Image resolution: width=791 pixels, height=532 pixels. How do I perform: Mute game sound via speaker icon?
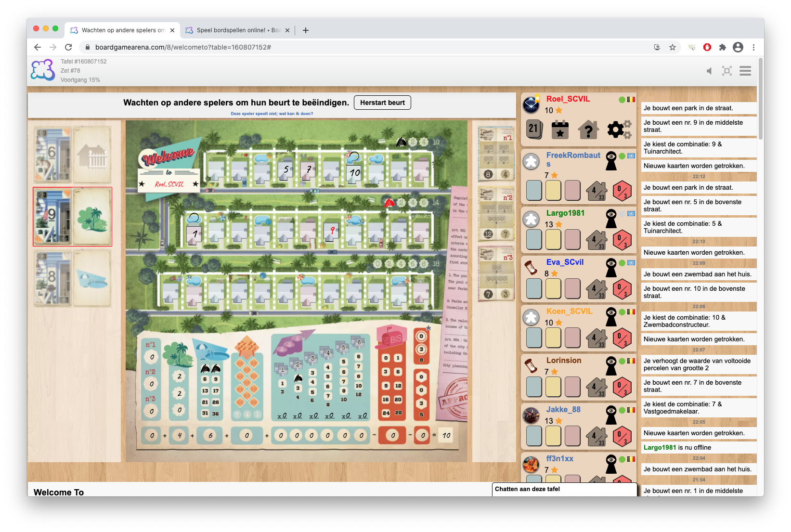coord(709,71)
